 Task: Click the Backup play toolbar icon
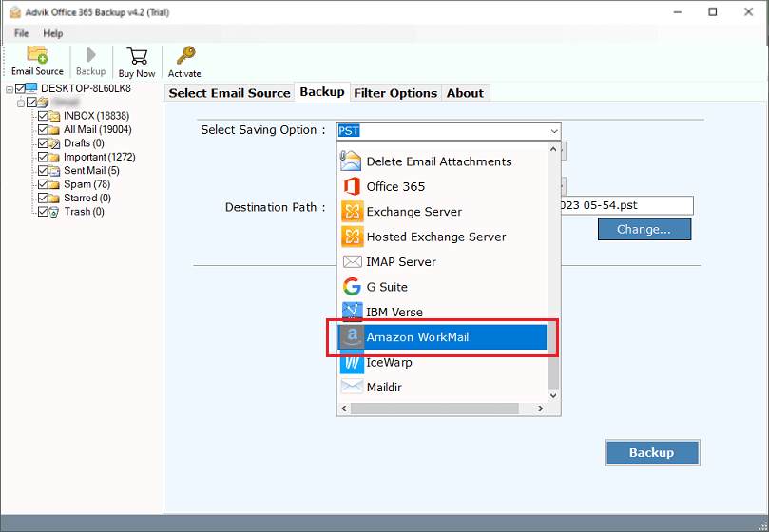[90, 55]
